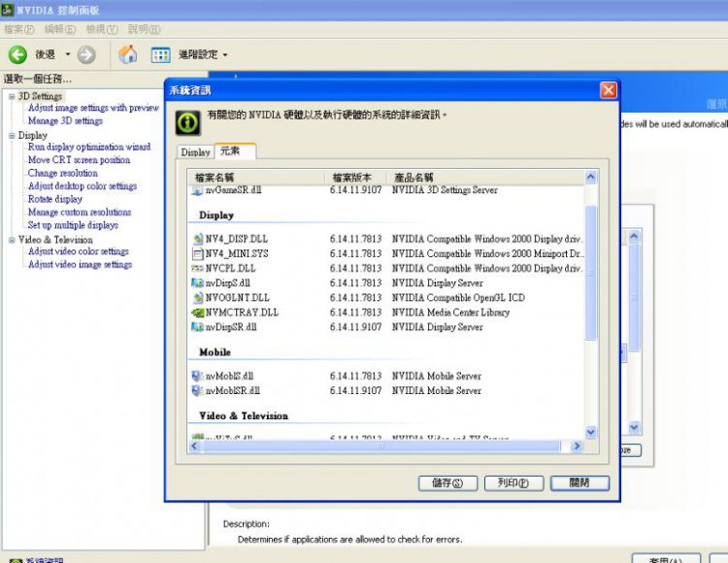Open Move CRT screen position
Image resolution: width=728 pixels, height=563 pixels.
79,159
